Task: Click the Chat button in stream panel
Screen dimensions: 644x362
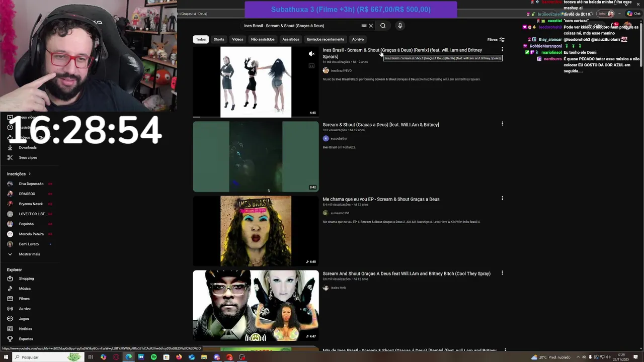Action: [634, 14]
